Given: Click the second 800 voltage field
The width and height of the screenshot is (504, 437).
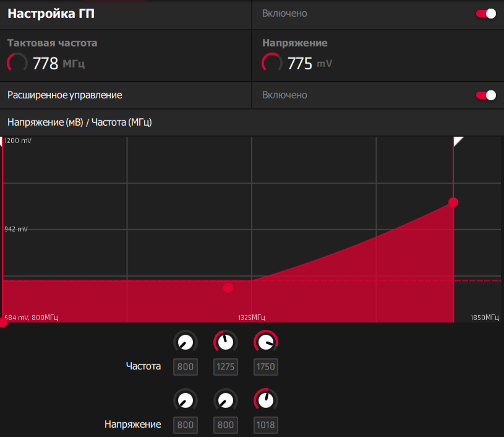Looking at the screenshot, I should (x=226, y=425).
